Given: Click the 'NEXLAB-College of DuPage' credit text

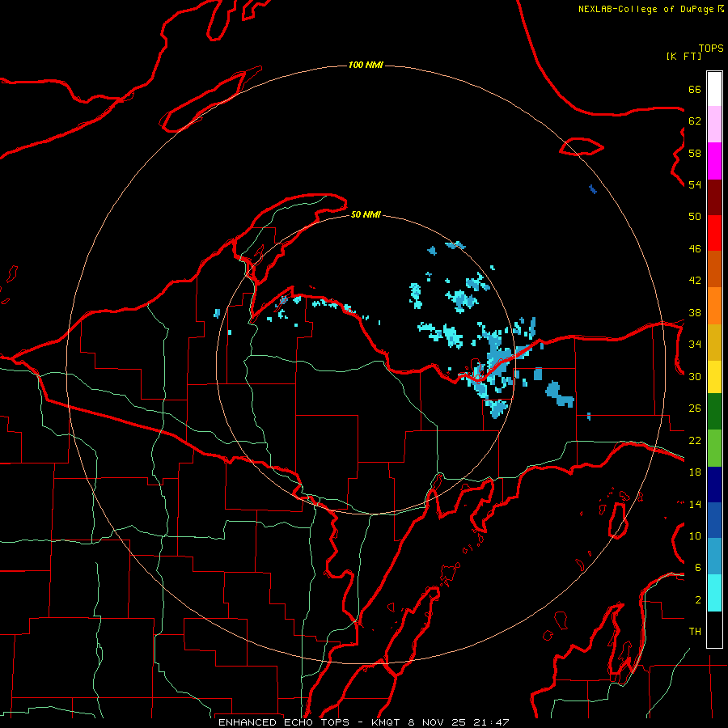Looking at the screenshot, I should [645, 9].
